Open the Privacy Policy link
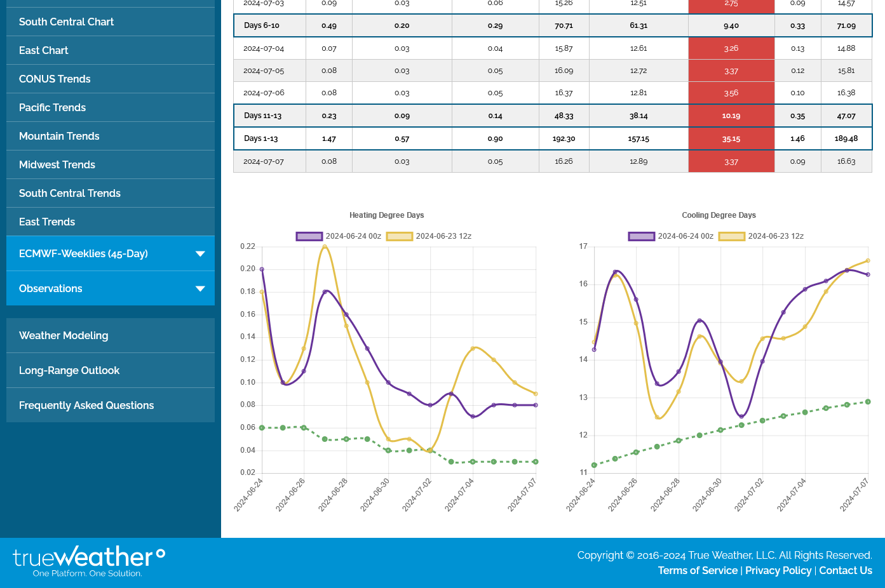 pos(778,570)
